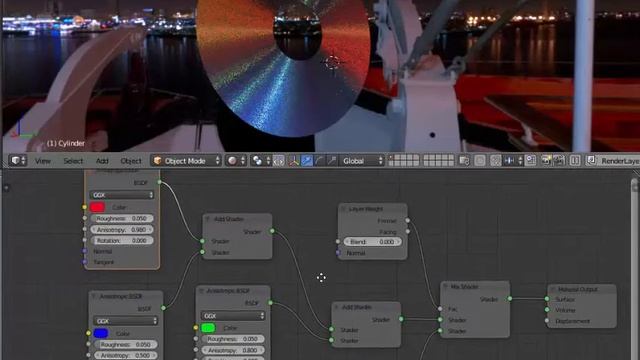Click the green Color swatch
This screenshot has height=360, width=640.
pyautogui.click(x=208, y=327)
